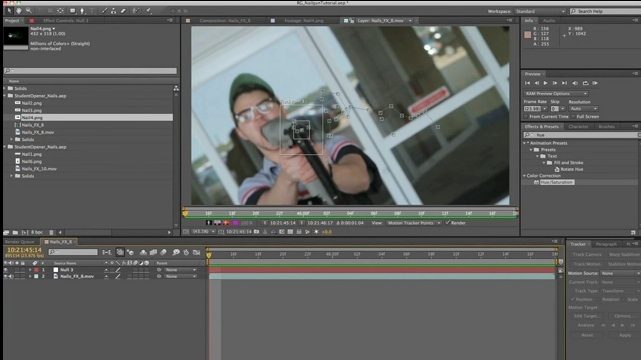Take snapshot in the viewer
This screenshot has width=641, height=360.
click(x=256, y=232)
